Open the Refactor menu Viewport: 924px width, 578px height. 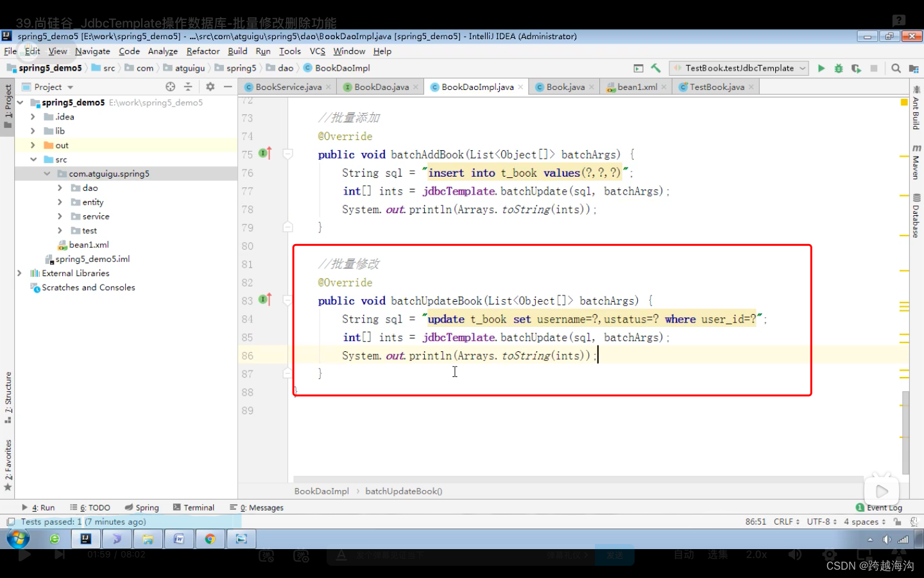(203, 51)
